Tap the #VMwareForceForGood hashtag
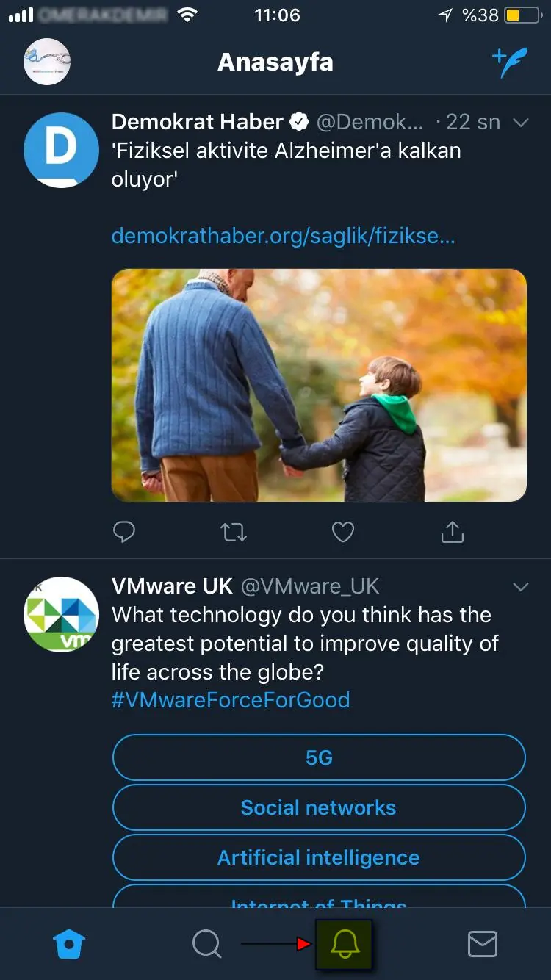Viewport: 551px width, 980px height. [x=231, y=700]
